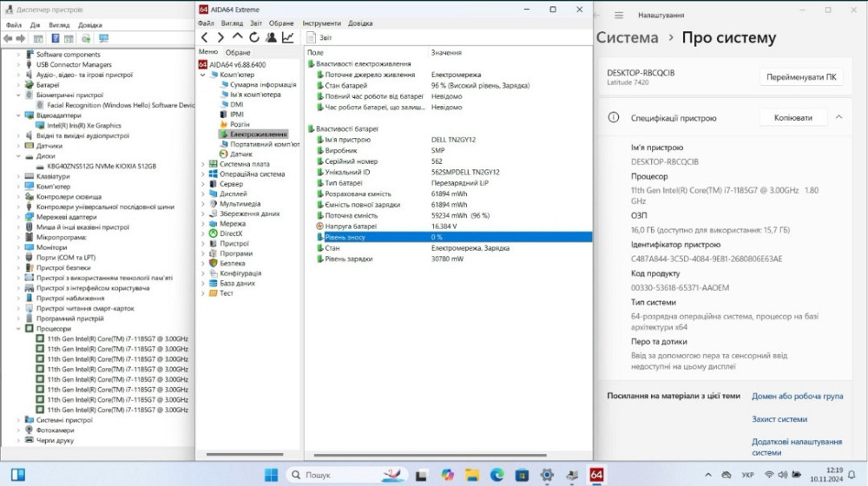Open the Звіт report toolbar item
Image resolution: width=868 pixels, height=486 pixels.
point(319,38)
